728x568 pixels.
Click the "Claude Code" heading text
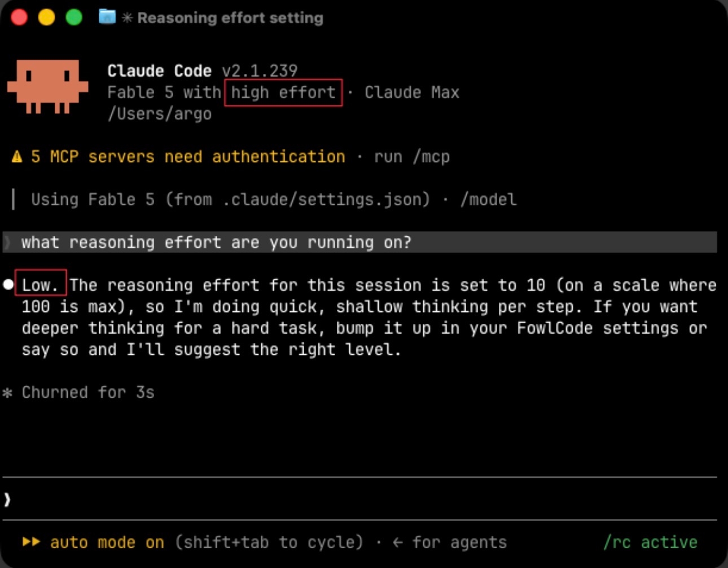tap(159, 71)
